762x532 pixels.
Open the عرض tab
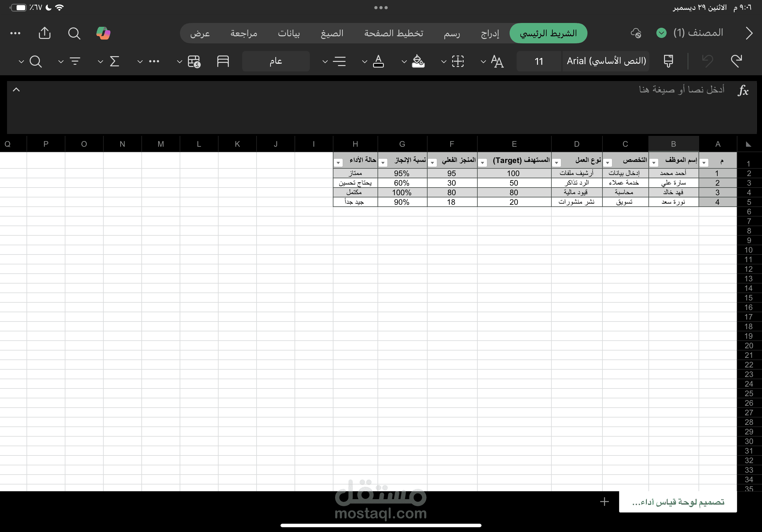(200, 33)
